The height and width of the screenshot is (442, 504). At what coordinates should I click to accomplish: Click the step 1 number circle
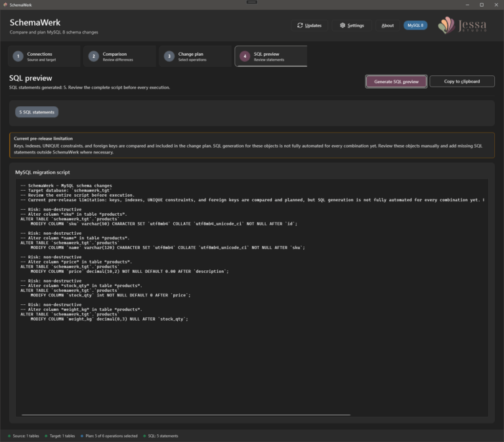click(18, 56)
